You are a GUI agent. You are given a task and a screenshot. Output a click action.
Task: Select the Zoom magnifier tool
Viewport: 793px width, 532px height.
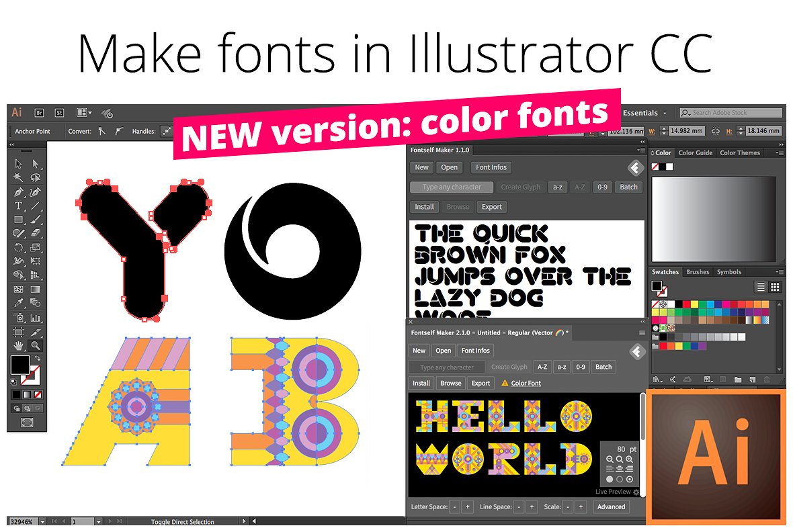(x=36, y=346)
